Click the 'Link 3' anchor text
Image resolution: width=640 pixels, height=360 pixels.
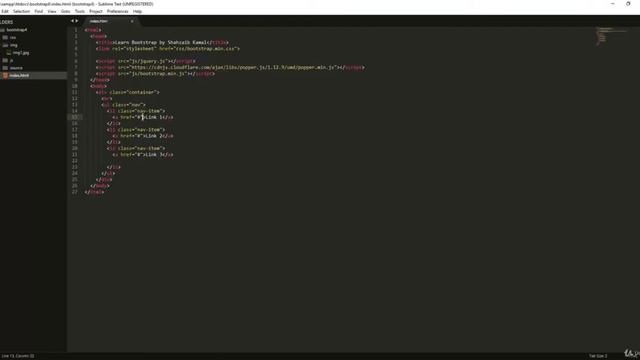[155, 155]
